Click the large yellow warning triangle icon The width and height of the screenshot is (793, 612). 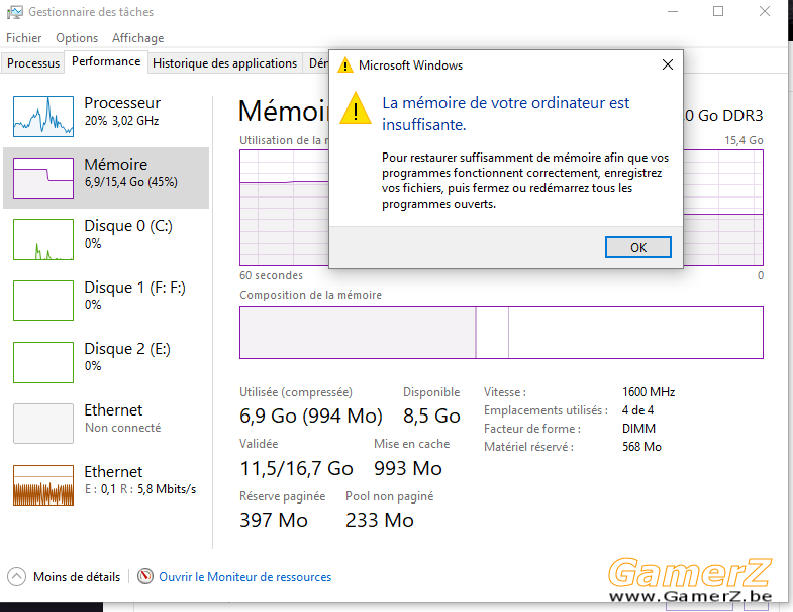[356, 108]
